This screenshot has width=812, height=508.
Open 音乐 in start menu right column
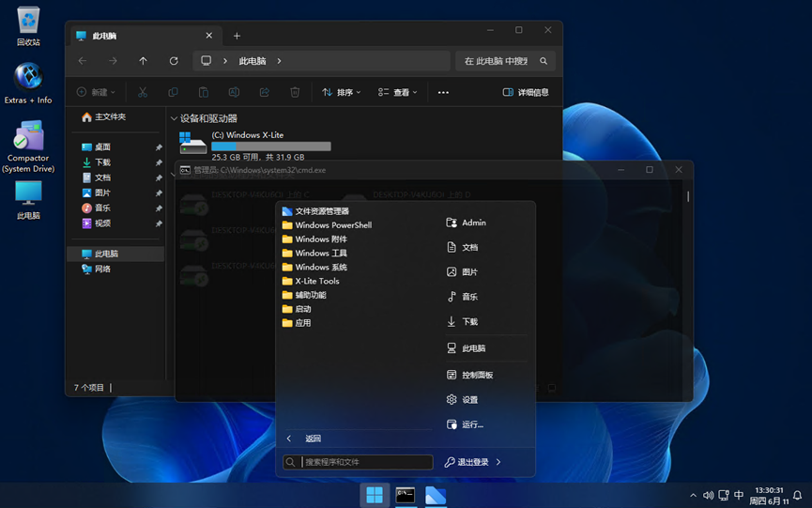[x=463, y=297]
